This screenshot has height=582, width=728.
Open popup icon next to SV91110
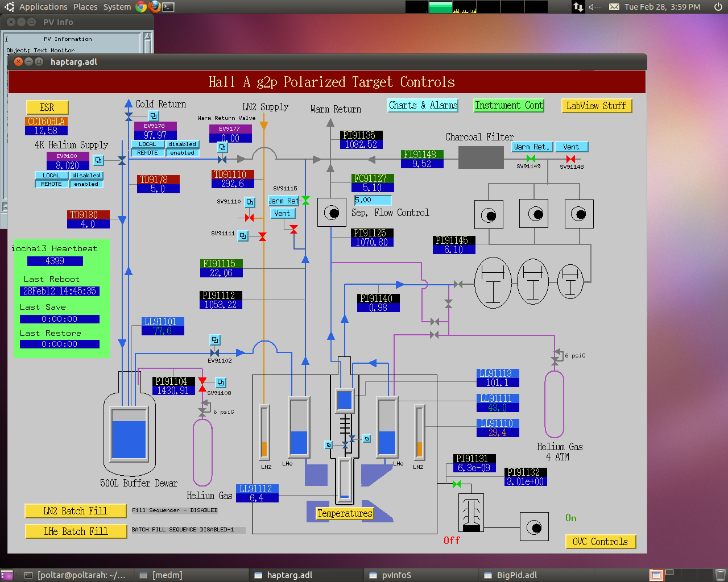[x=250, y=202]
